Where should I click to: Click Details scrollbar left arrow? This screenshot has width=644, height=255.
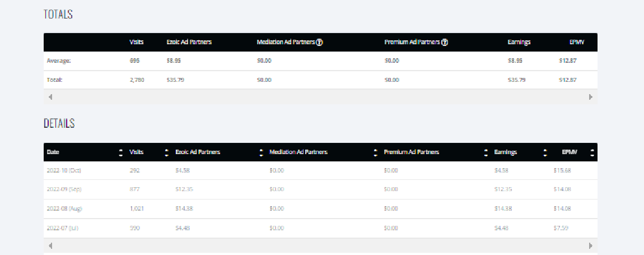[50, 246]
